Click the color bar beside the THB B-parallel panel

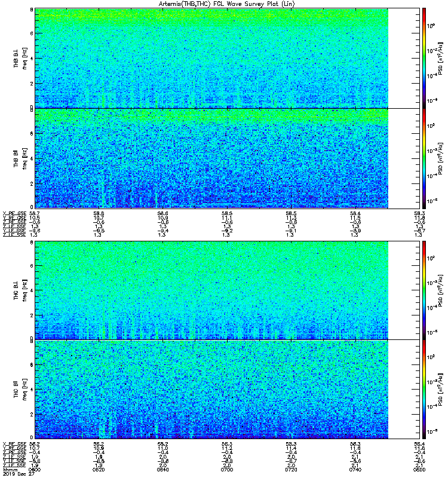click(x=424, y=158)
